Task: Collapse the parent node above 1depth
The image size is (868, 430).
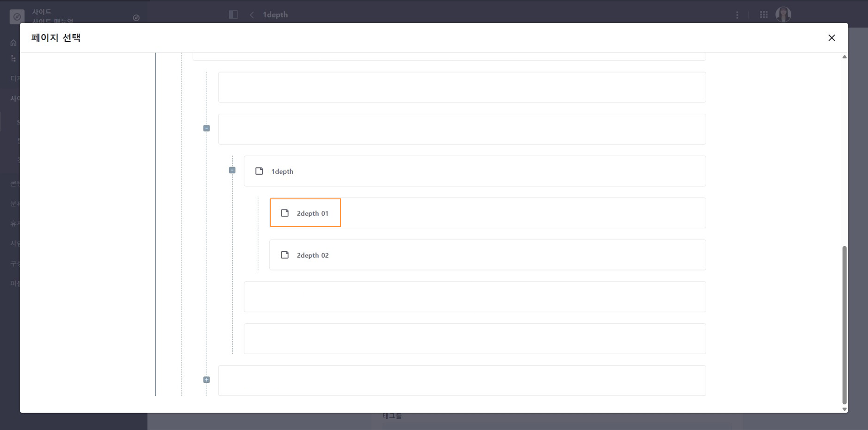Action: pos(207,128)
